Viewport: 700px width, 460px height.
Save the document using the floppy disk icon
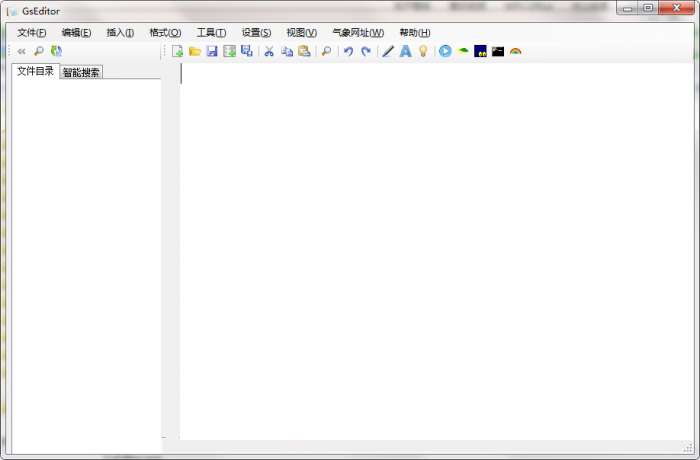(212, 51)
